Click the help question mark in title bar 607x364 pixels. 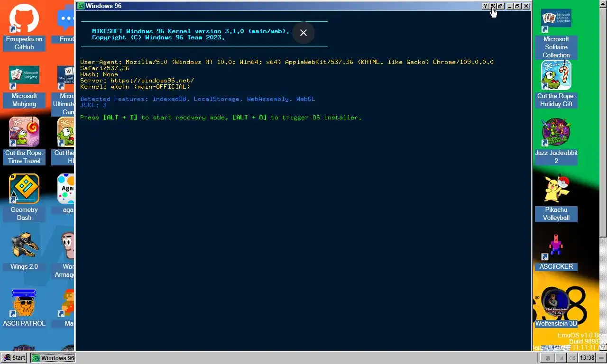485,6
